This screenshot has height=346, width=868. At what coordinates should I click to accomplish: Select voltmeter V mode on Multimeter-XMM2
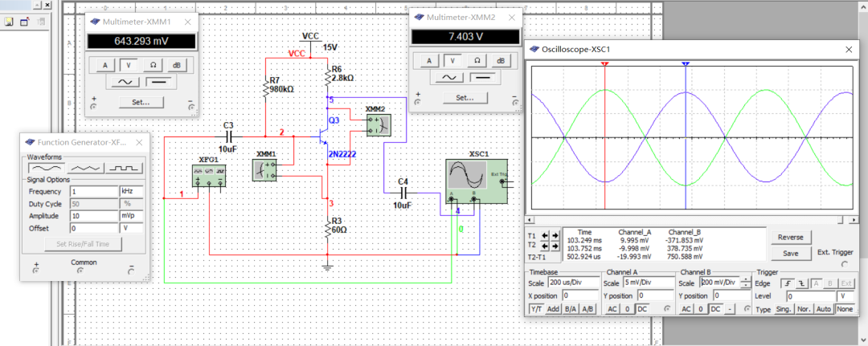point(452,61)
